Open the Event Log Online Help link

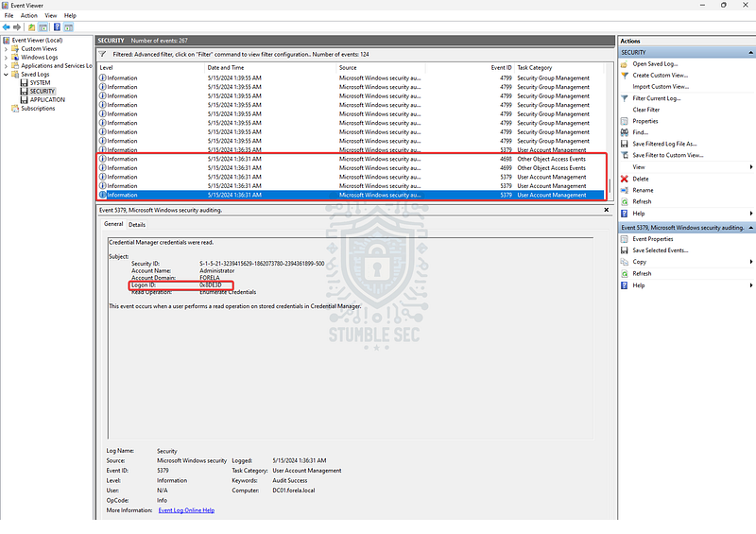pos(186,510)
